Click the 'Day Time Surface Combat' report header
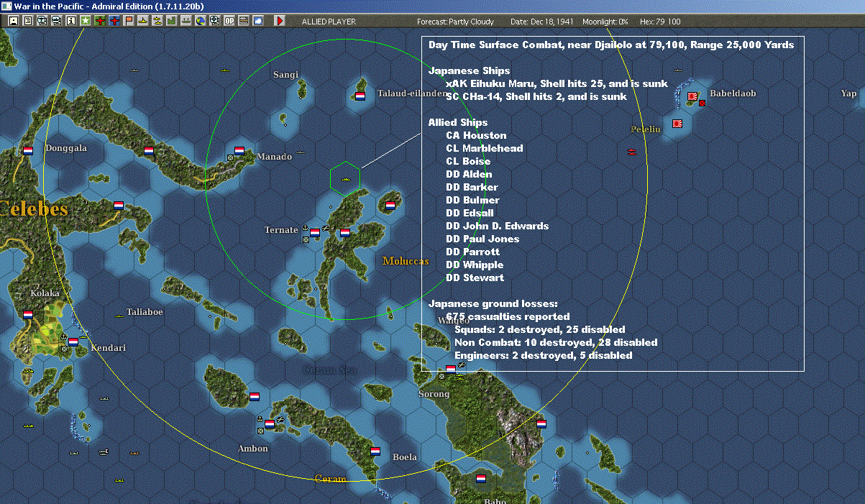This screenshot has width=865, height=504. (611, 45)
